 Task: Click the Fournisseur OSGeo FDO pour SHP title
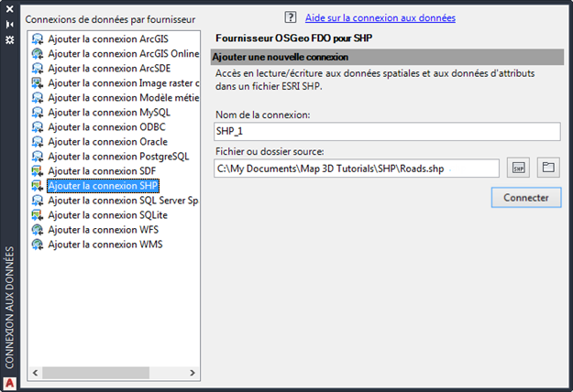pos(293,38)
